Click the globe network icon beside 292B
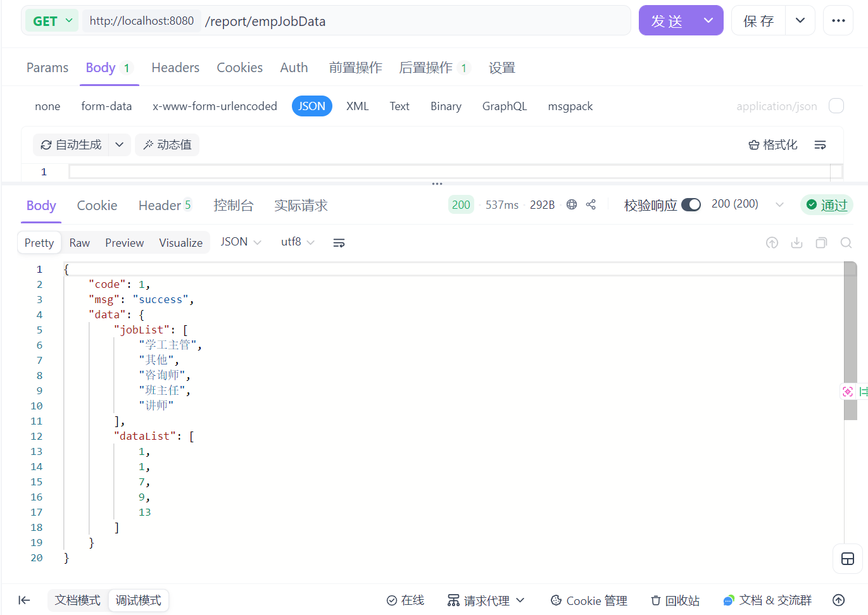This screenshot has height=615, width=868. point(572,204)
